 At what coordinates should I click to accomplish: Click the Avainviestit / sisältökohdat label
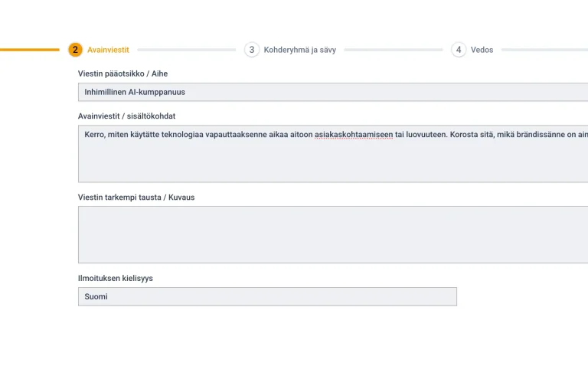(x=126, y=116)
